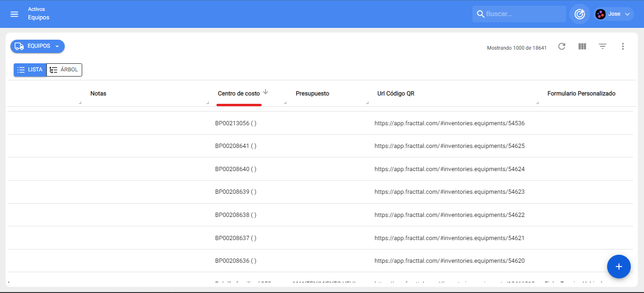644x293 pixels.
Task: Select the BP00208639 cost center row
Action: (236, 192)
